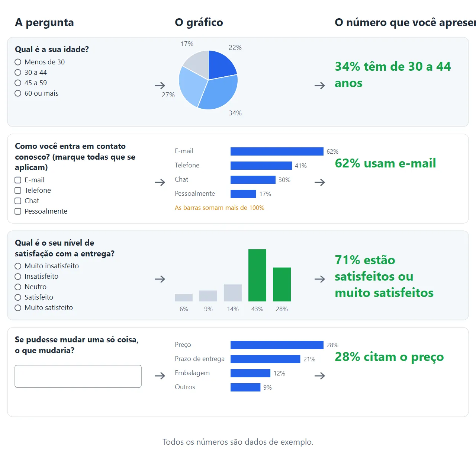Click "Todos os números são dados de exemplo."
The height and width of the screenshot is (454, 476).
tap(238, 442)
